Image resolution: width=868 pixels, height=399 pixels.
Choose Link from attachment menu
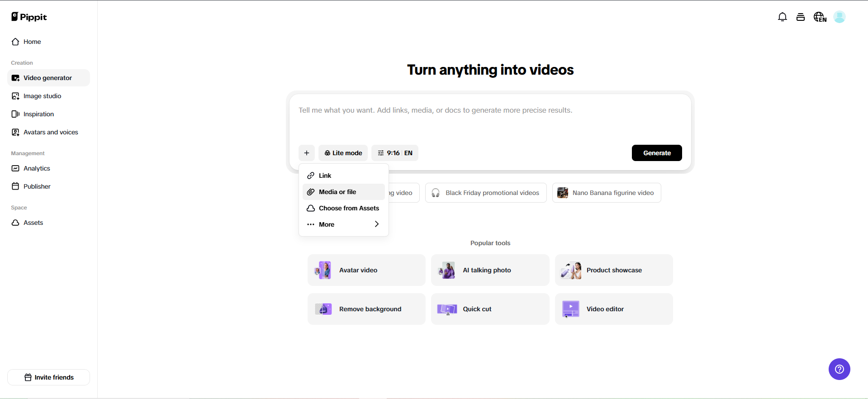click(344, 176)
